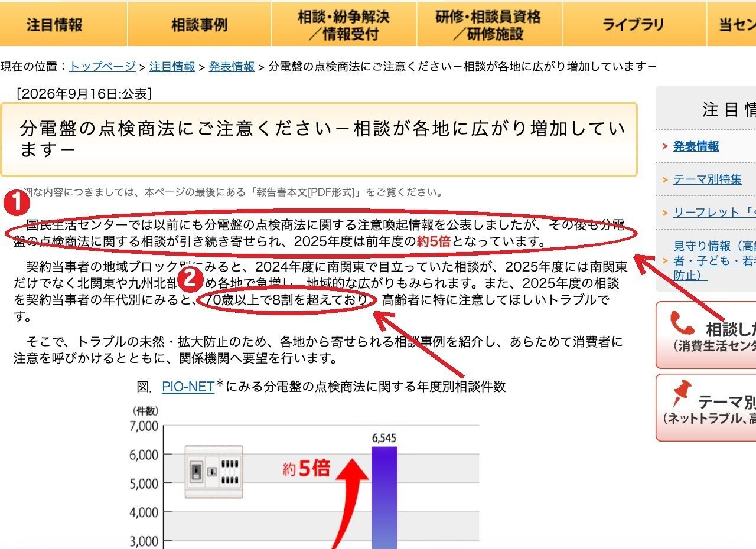The height and width of the screenshot is (549, 756).
Task: Click the (件数) axis unit label
Action: pyautogui.click(x=144, y=410)
